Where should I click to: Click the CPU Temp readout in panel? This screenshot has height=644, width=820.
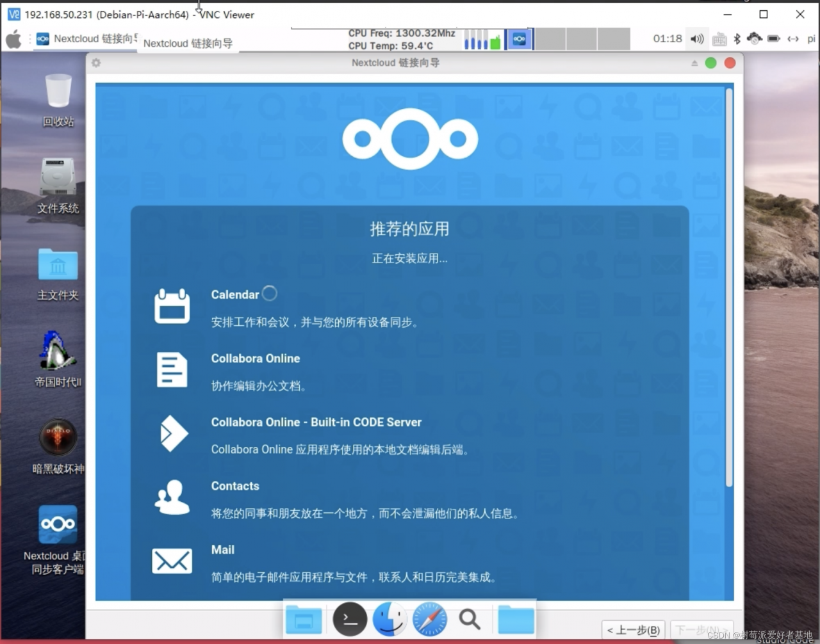[391, 45]
